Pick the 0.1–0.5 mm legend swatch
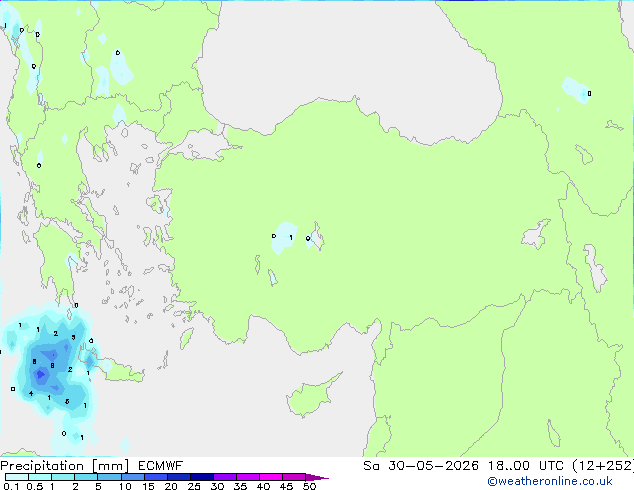The height and width of the screenshot is (490, 634). (x=17, y=477)
